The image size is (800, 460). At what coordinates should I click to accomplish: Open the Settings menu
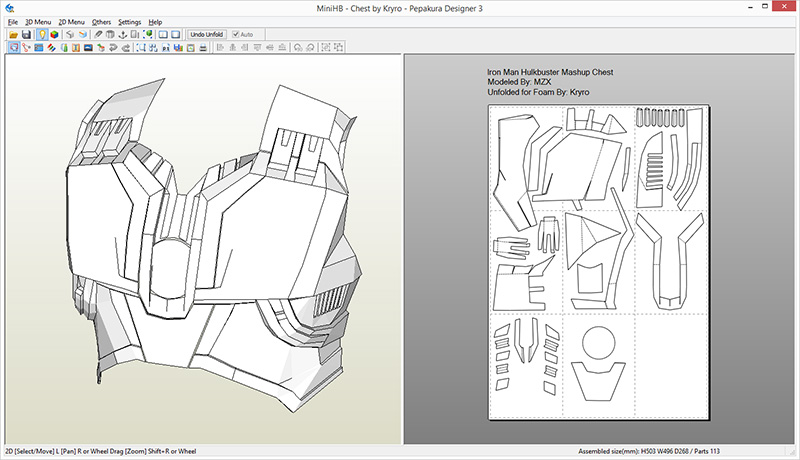(130, 22)
